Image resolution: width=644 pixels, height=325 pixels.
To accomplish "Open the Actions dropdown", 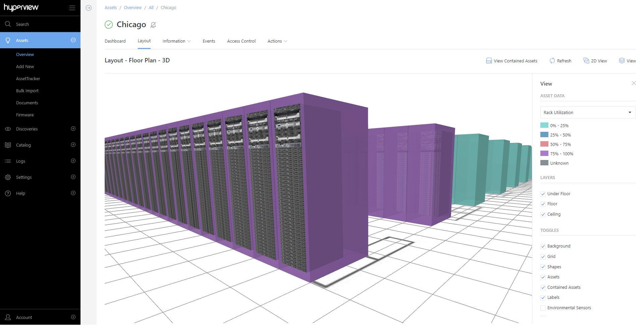I will [x=277, y=41].
